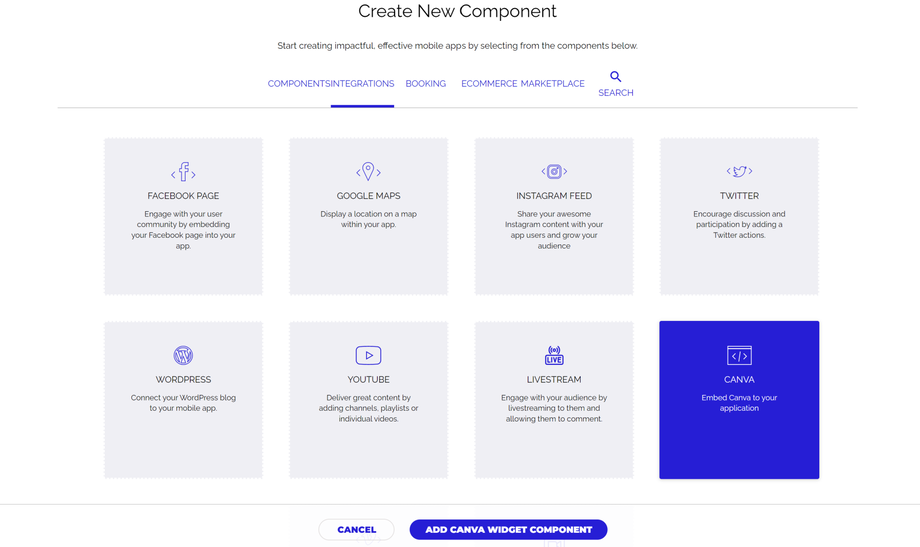Click the 'Create New Component' heading
Image resolution: width=920 pixels, height=547 pixels.
pyautogui.click(x=458, y=11)
